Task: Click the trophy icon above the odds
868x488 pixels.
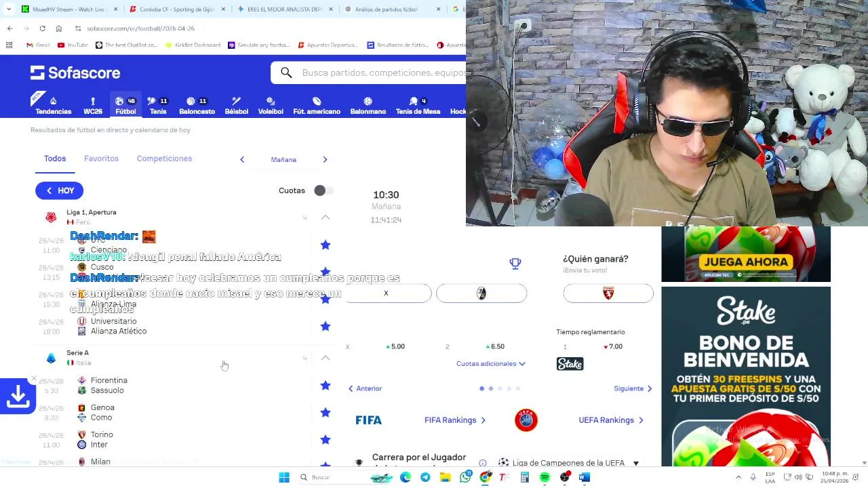Action: 515,263
